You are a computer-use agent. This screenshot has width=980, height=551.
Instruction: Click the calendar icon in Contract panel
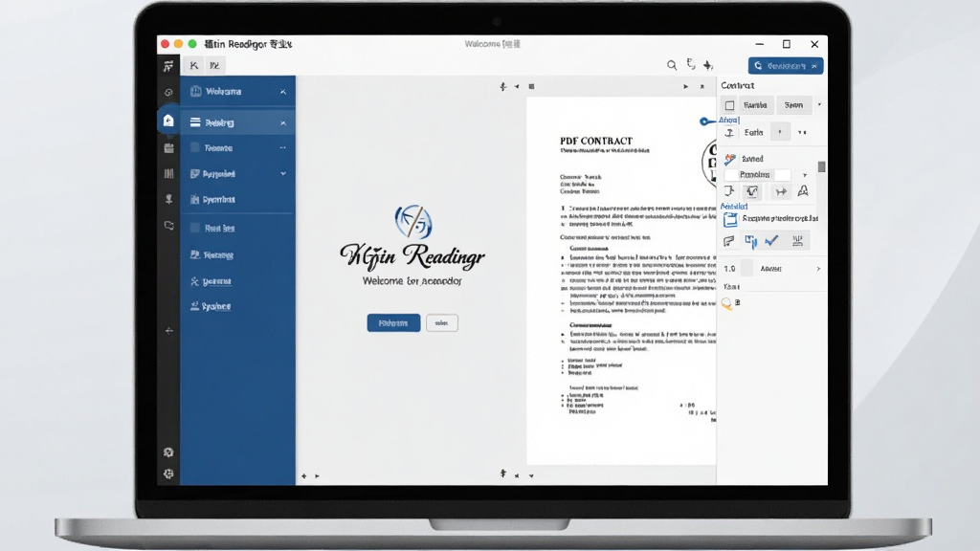(x=730, y=219)
